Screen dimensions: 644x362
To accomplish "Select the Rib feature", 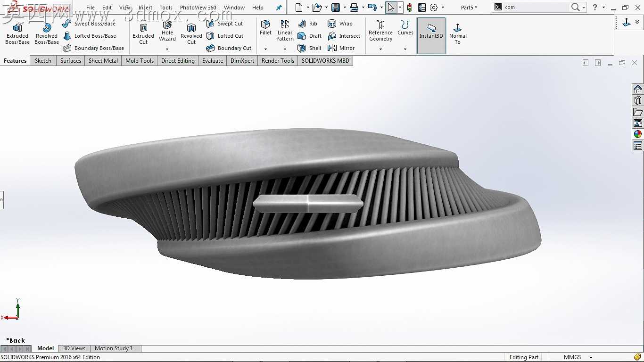I will click(307, 24).
